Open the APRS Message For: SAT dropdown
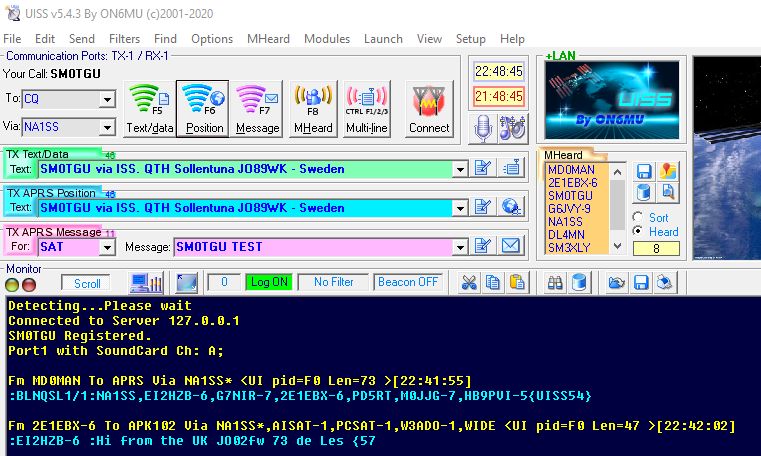761x456 pixels. coord(107,247)
